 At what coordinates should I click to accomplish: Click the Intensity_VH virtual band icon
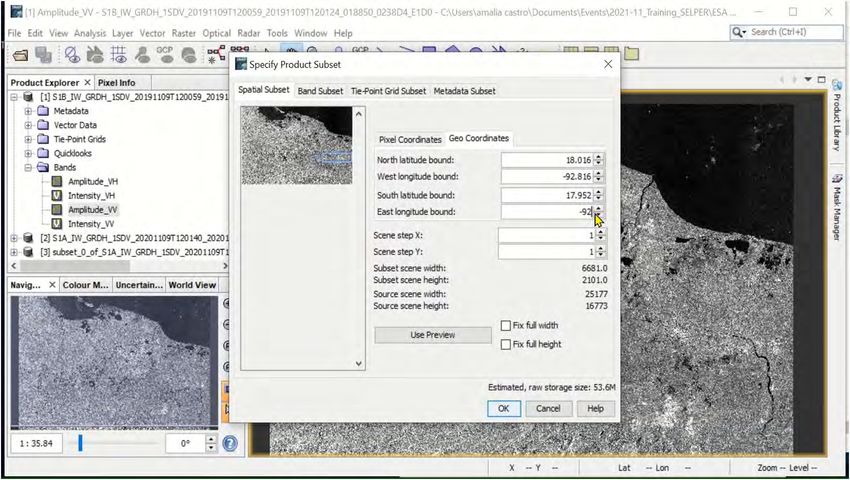(58, 196)
